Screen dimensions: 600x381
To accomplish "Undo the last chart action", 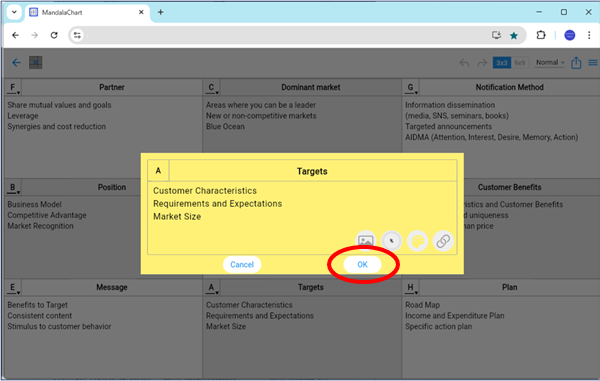I will pos(464,63).
